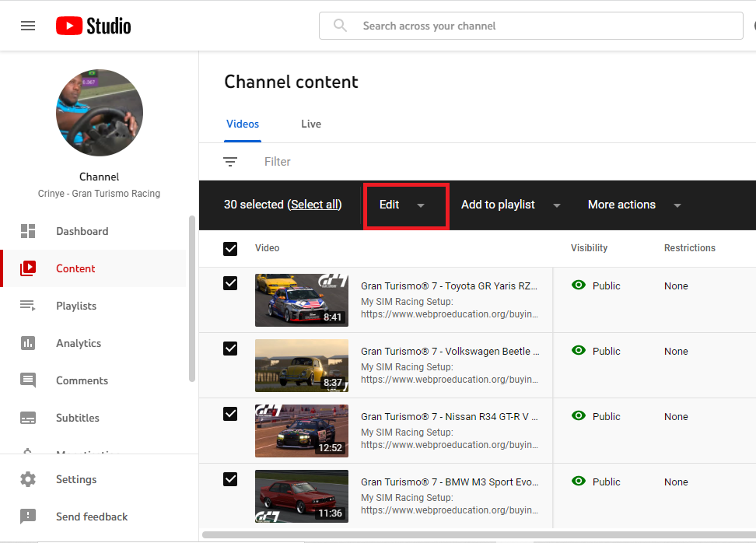This screenshot has width=756, height=543.
Task: Click the Nissan R34 GT-R visibility eye icon
Action: click(579, 415)
